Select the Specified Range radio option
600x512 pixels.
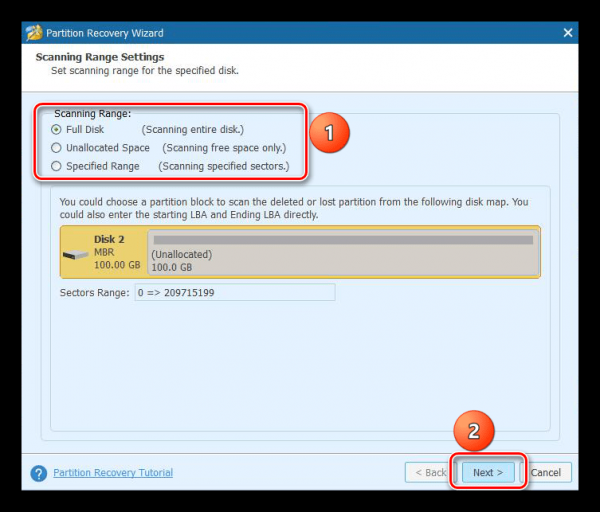[56, 166]
